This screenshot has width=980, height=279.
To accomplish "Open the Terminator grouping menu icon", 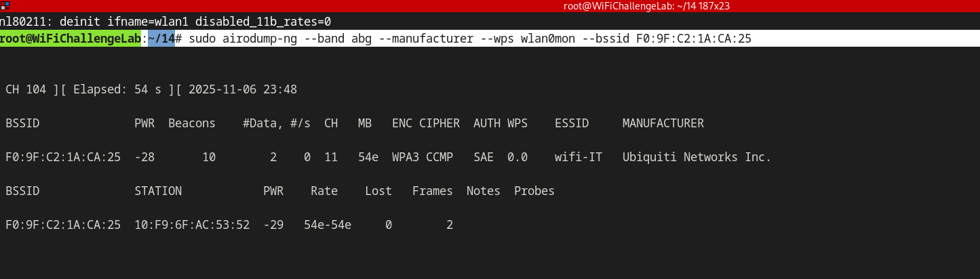I will tap(5, 5).
